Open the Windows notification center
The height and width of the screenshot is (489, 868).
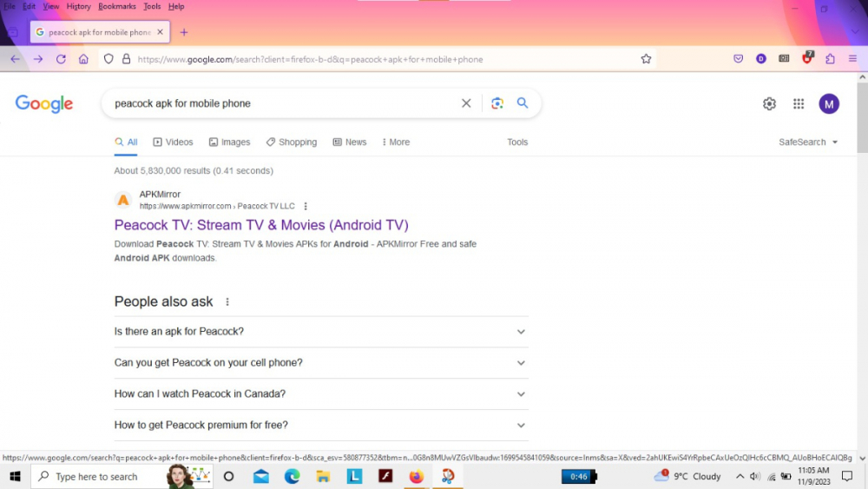847,476
